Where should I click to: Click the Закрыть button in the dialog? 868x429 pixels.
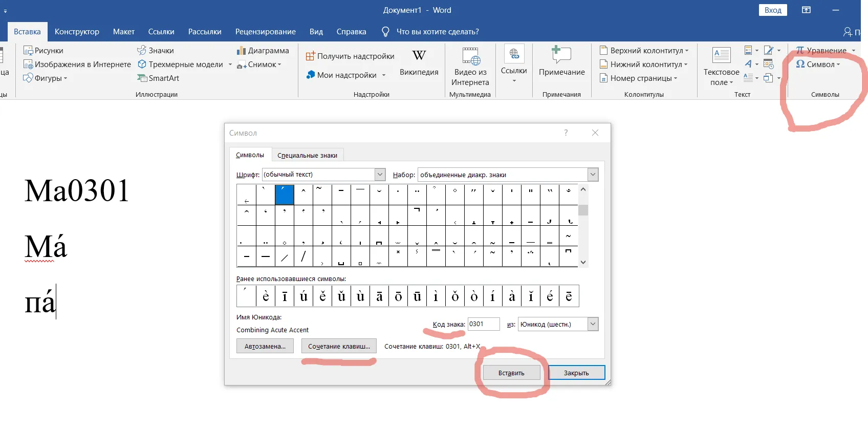pos(576,373)
